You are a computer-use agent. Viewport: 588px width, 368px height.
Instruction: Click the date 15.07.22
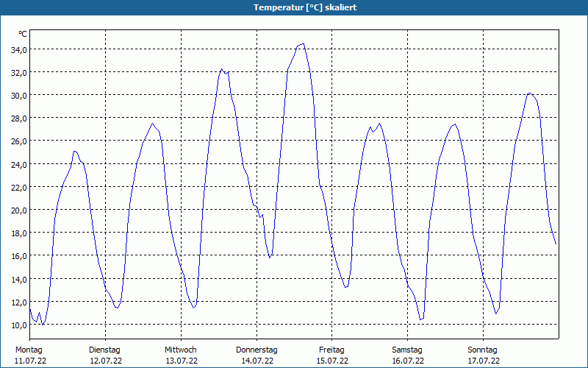click(333, 361)
